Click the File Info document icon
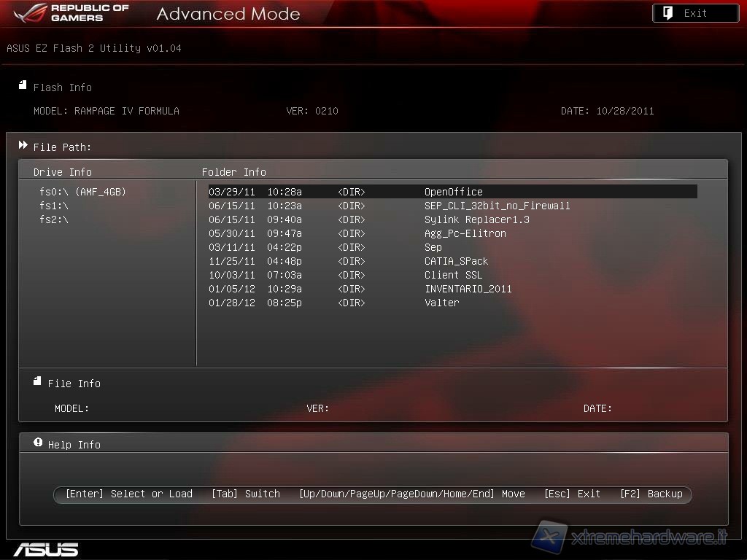This screenshot has height=560, width=747. (x=38, y=381)
